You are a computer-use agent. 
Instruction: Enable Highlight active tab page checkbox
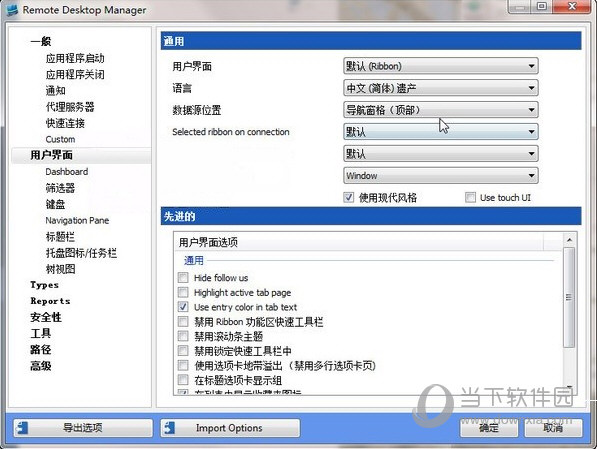pos(183,292)
